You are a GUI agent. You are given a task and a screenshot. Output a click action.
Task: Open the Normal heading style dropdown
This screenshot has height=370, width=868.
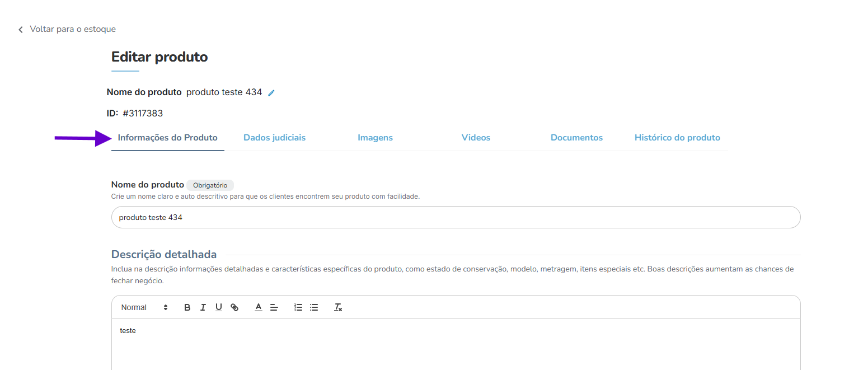tap(144, 307)
